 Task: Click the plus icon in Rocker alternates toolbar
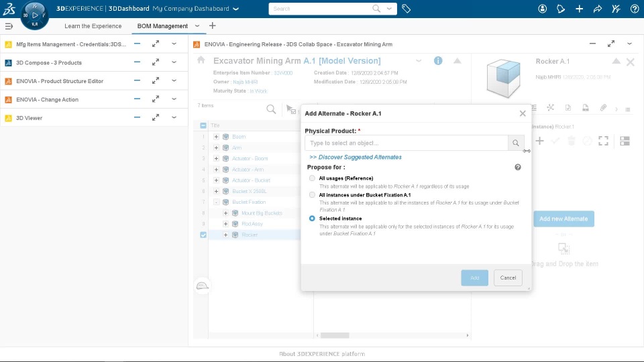click(x=539, y=141)
